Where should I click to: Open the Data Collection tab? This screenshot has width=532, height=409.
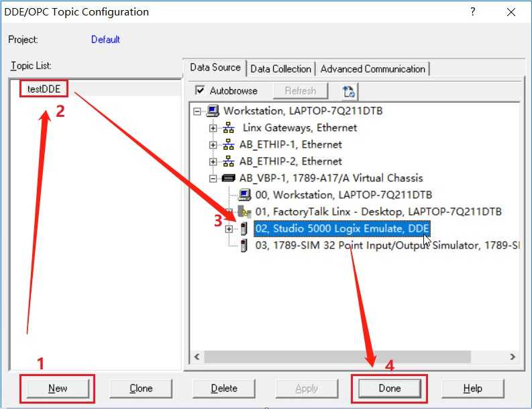pos(281,69)
